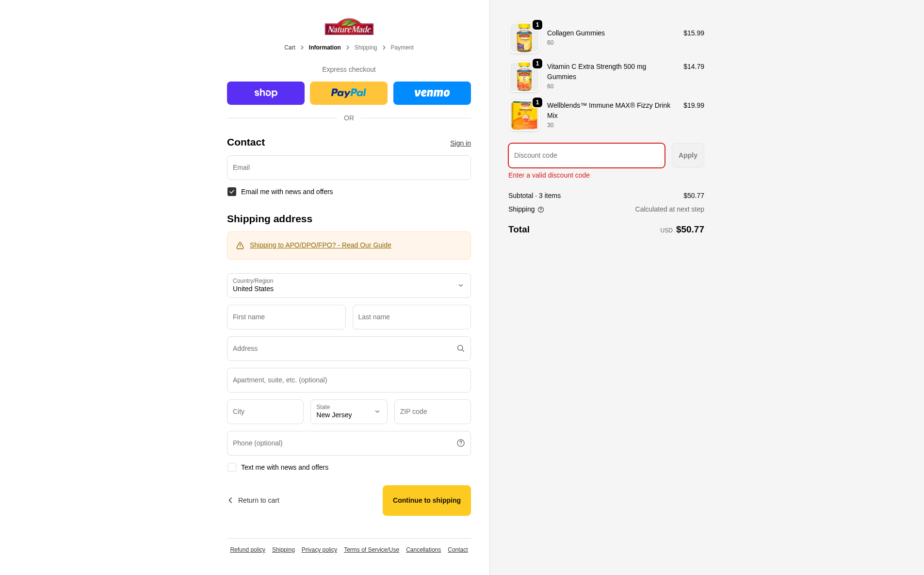Open the Sign in link
This screenshot has height=575, width=924.
460,143
